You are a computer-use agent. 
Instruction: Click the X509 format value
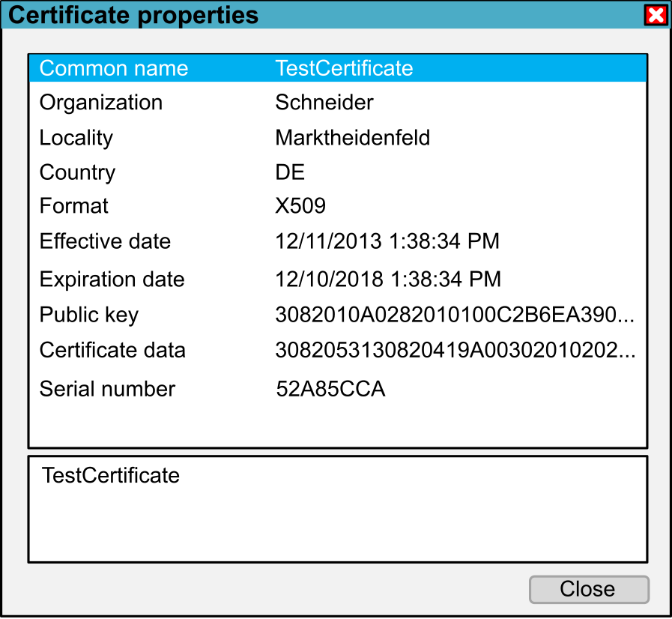click(x=300, y=206)
